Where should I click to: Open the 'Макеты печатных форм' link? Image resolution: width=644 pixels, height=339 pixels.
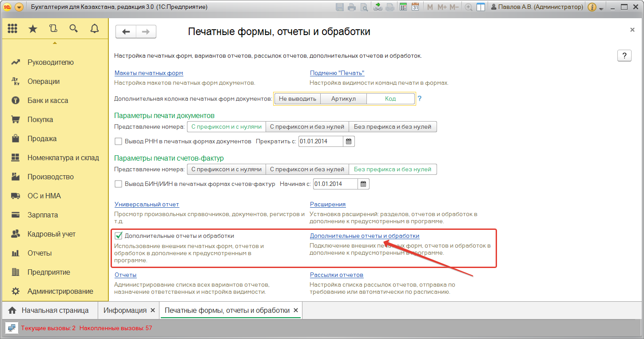point(149,73)
